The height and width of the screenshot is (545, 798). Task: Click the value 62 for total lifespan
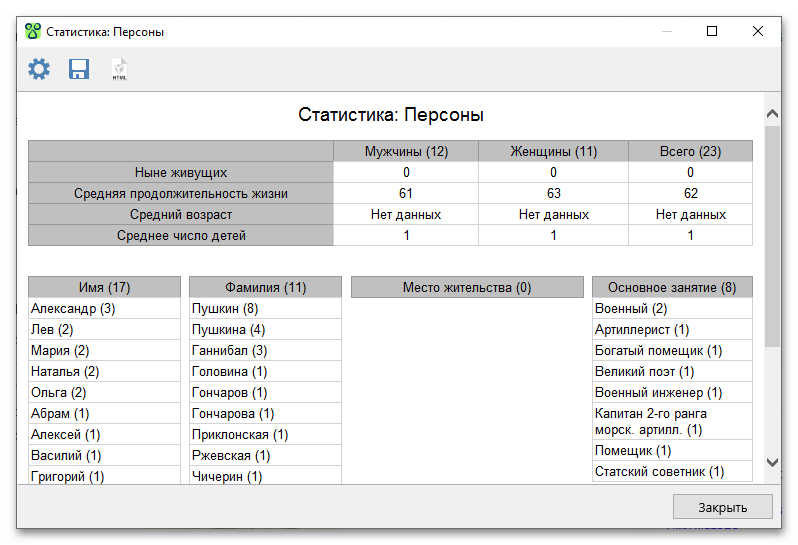click(691, 193)
